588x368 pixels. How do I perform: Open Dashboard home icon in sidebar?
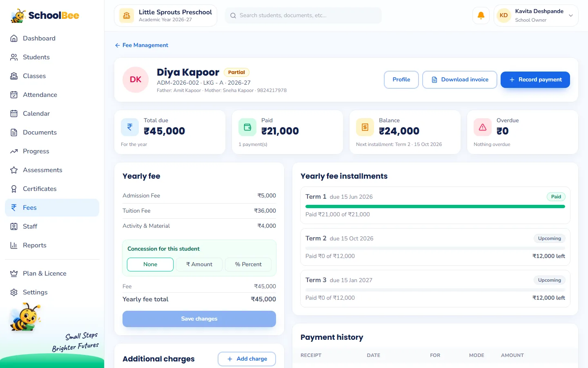14,38
